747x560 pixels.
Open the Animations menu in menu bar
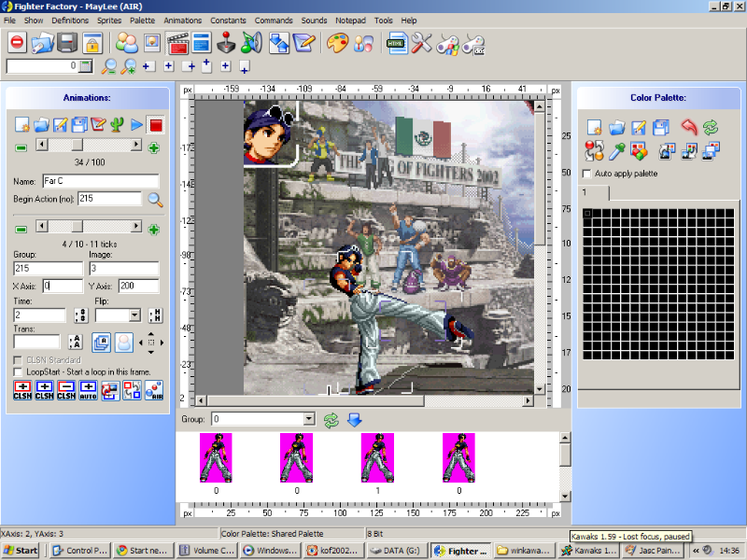(x=182, y=20)
